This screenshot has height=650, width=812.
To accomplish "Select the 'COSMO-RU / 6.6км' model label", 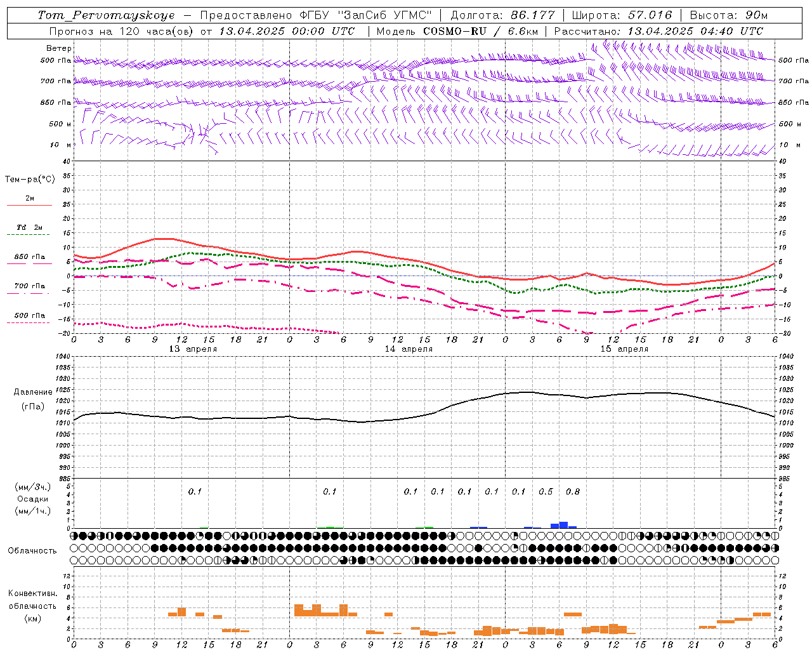I will (480, 31).
